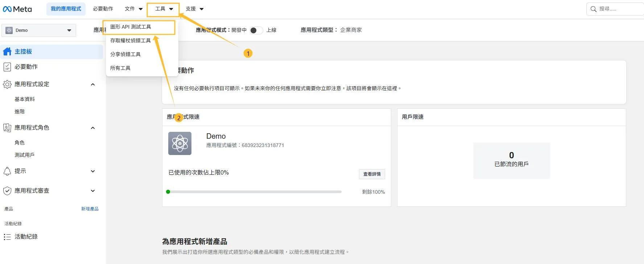The height and width of the screenshot is (264, 644).
Task: Open 主控板 in the sidebar
Action: pyautogui.click(x=52, y=52)
